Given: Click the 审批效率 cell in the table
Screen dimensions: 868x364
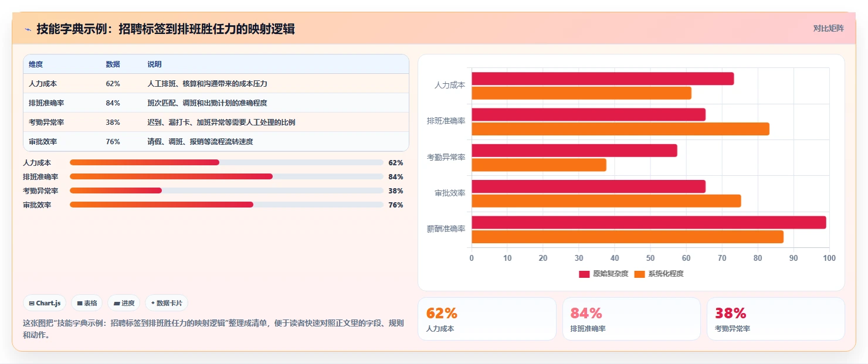Looking at the screenshot, I should coord(43,142).
